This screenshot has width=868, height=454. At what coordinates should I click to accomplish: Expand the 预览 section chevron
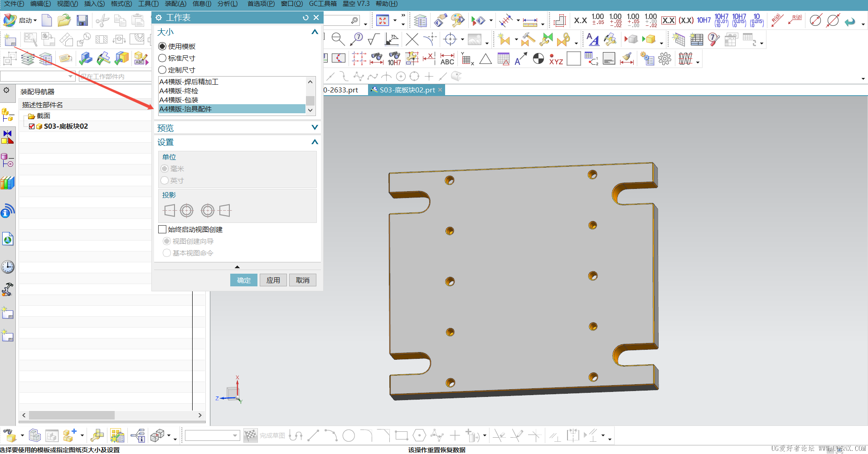click(x=315, y=128)
